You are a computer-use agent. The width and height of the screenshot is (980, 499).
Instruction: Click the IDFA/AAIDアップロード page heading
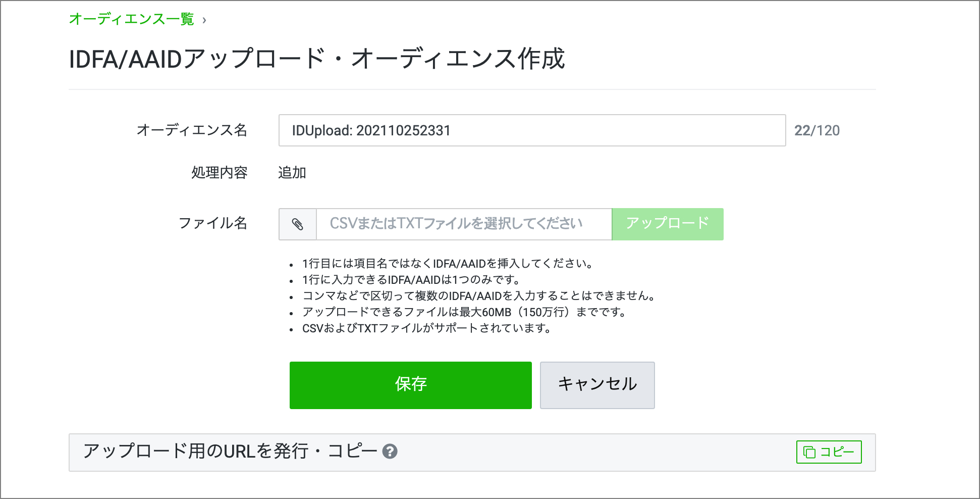point(316,59)
